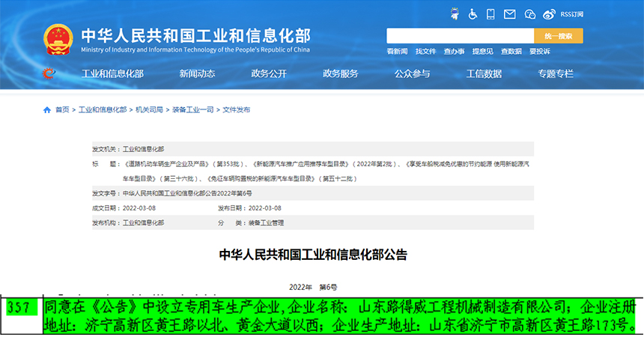Screen dimensions: 644x343
Task: Click the national emblem logo
Action: click(x=58, y=40)
